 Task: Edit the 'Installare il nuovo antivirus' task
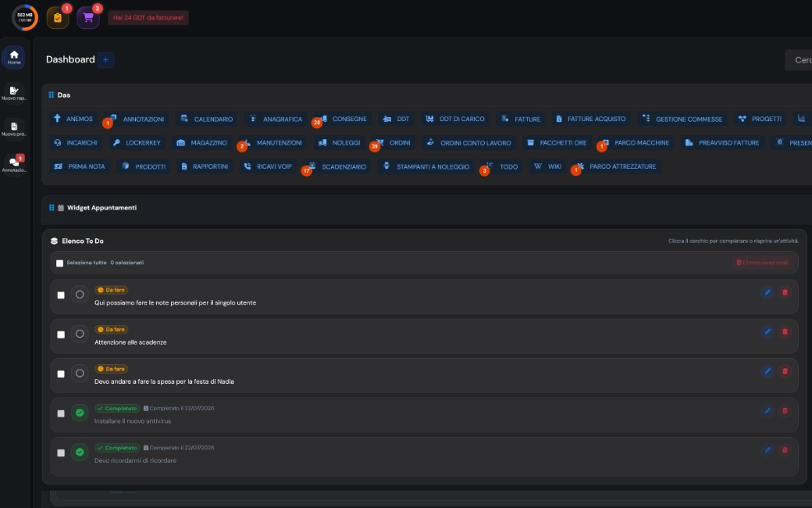point(767,410)
